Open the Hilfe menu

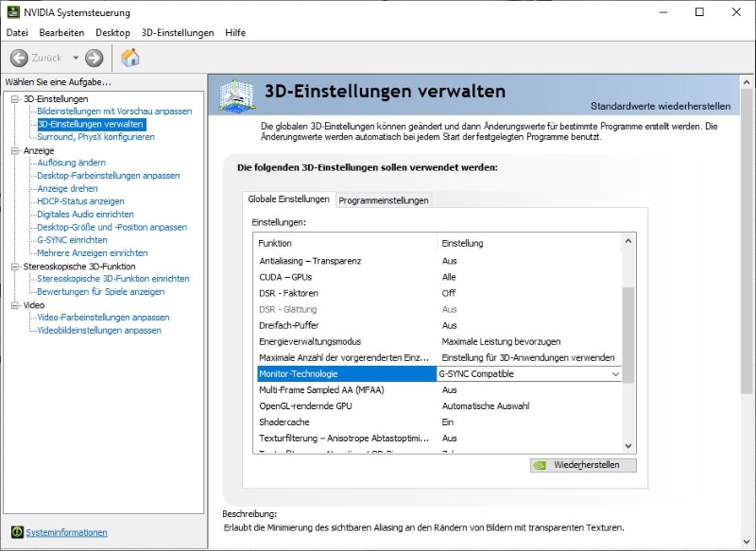point(235,33)
